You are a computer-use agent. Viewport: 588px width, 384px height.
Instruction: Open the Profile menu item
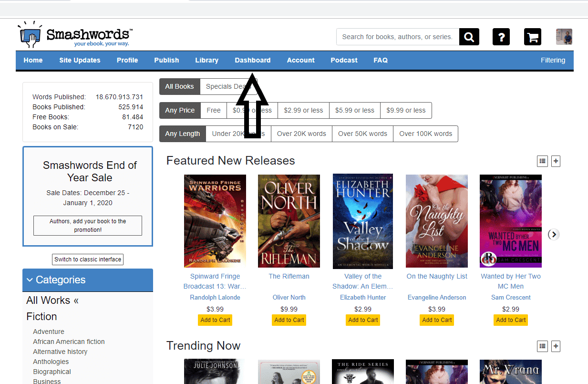click(x=127, y=60)
